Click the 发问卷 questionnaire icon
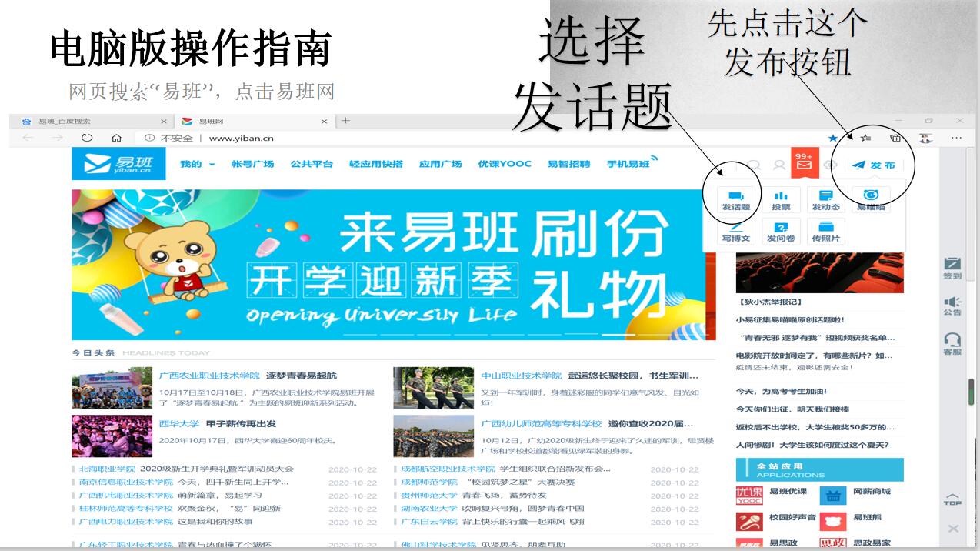 click(781, 232)
